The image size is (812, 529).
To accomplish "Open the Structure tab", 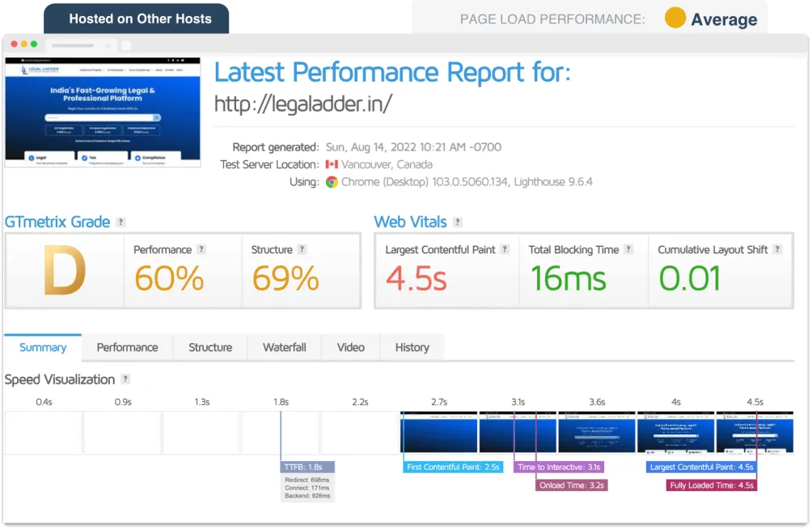I will point(210,347).
